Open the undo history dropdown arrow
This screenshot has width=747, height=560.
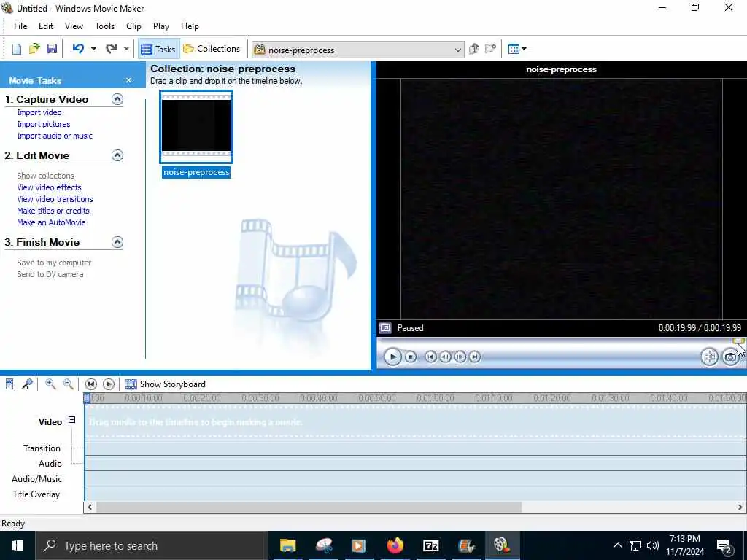click(x=93, y=49)
